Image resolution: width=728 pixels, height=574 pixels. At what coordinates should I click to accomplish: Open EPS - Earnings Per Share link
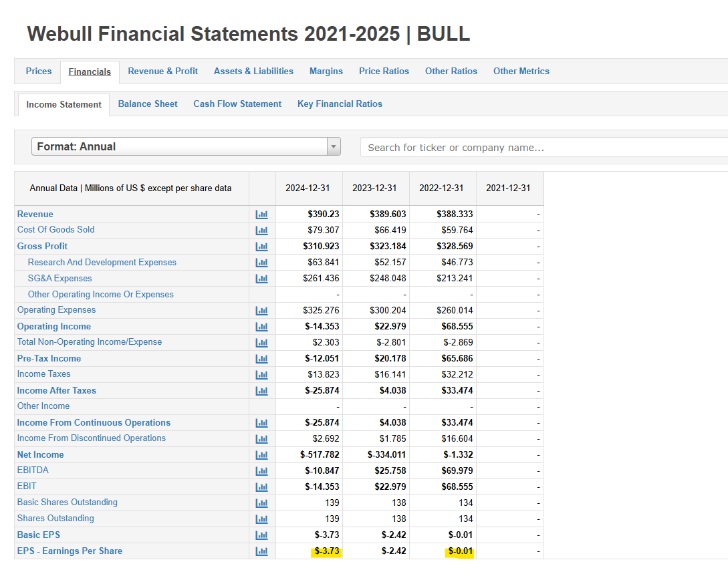(x=70, y=551)
